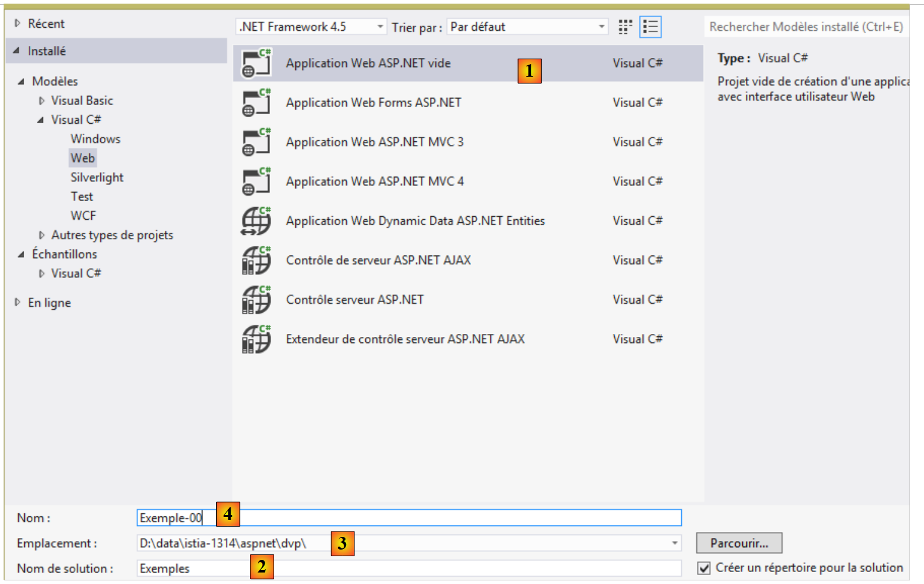Switch to small icons grid view
The height and width of the screenshot is (584, 924).
coord(625,27)
